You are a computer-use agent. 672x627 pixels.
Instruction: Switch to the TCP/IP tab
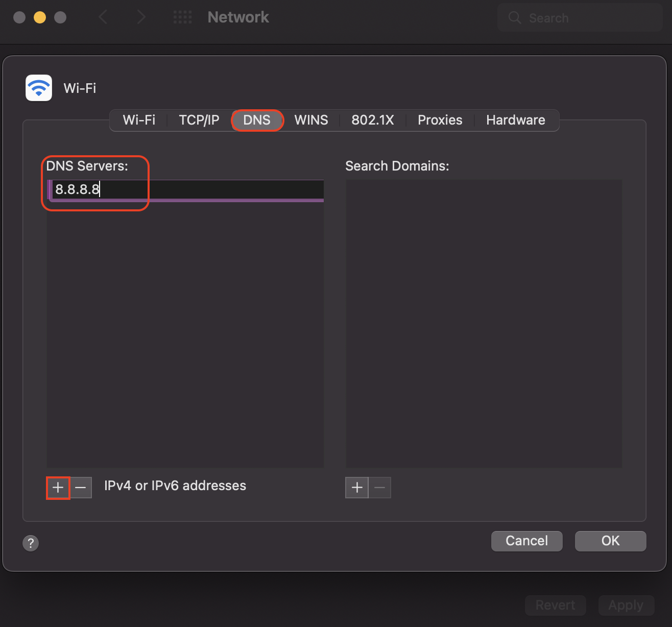coord(199,120)
